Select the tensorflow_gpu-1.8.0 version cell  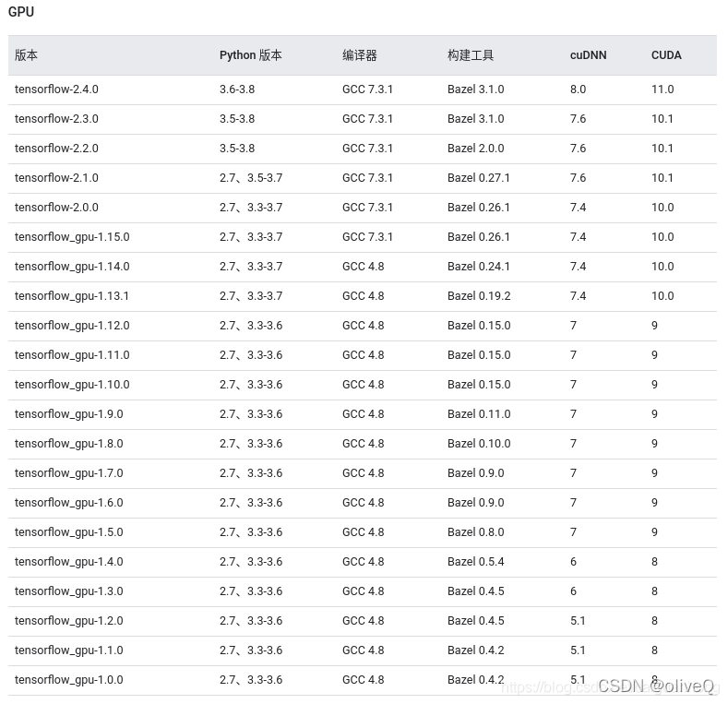[68, 444]
